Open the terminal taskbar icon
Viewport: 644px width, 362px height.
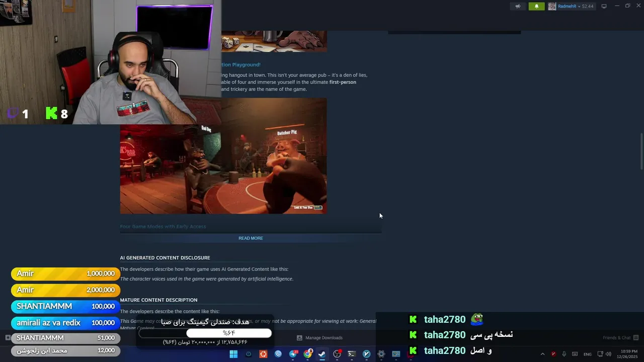(x=352, y=354)
